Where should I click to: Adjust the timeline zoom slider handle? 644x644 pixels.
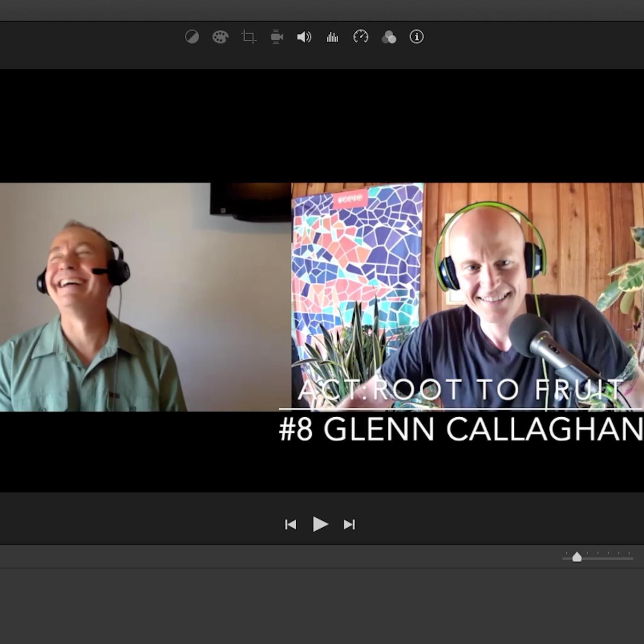578,557
